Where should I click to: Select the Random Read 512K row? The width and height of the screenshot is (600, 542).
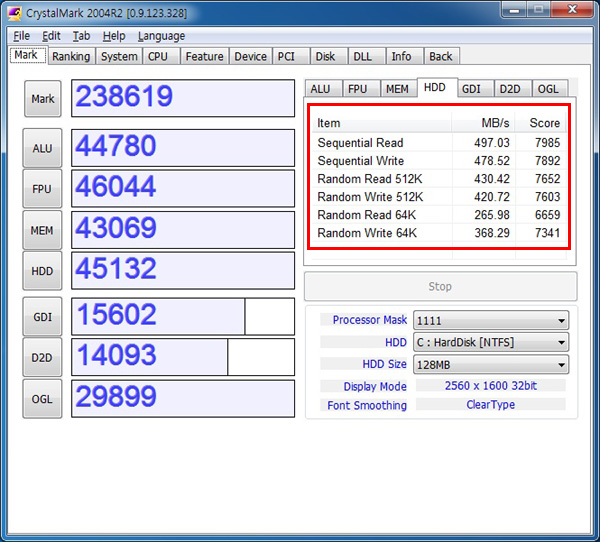point(439,179)
